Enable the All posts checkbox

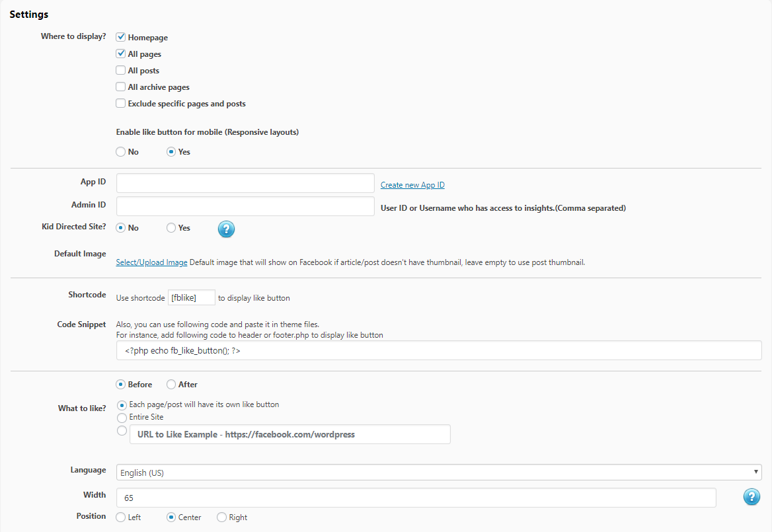pos(120,70)
